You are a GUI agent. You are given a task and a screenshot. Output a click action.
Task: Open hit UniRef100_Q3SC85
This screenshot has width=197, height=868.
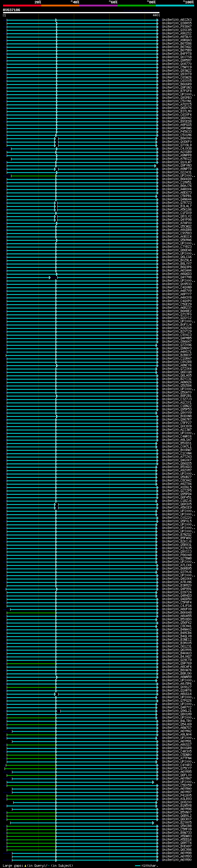pos(177,30)
